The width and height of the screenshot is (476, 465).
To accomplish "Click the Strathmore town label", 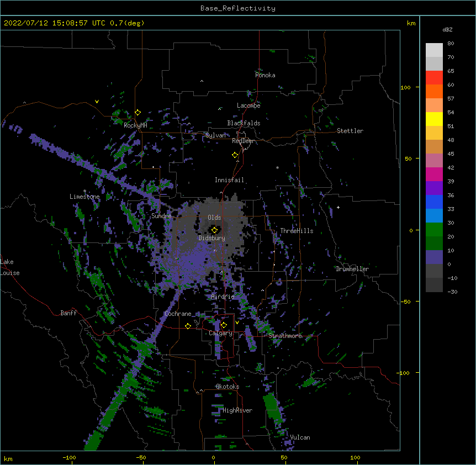I will click(285, 336).
